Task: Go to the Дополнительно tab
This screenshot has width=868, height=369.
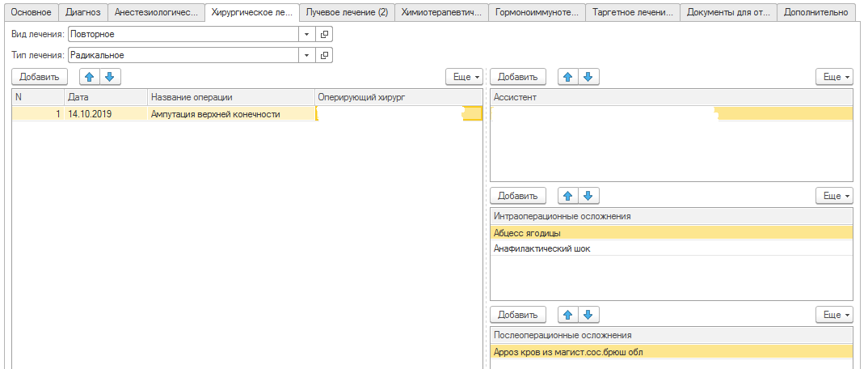Action: coord(815,13)
